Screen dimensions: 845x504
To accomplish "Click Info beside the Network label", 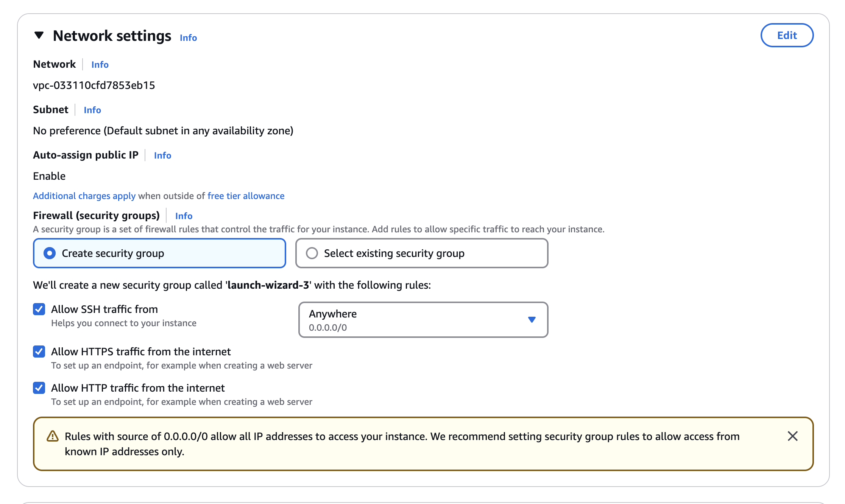I will (x=100, y=64).
